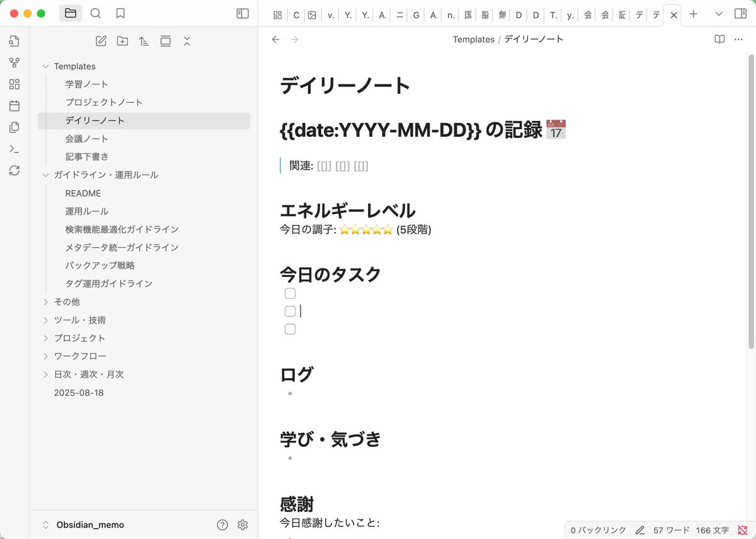
Task: Click the 0 バックリンク status item
Action: [x=598, y=530]
